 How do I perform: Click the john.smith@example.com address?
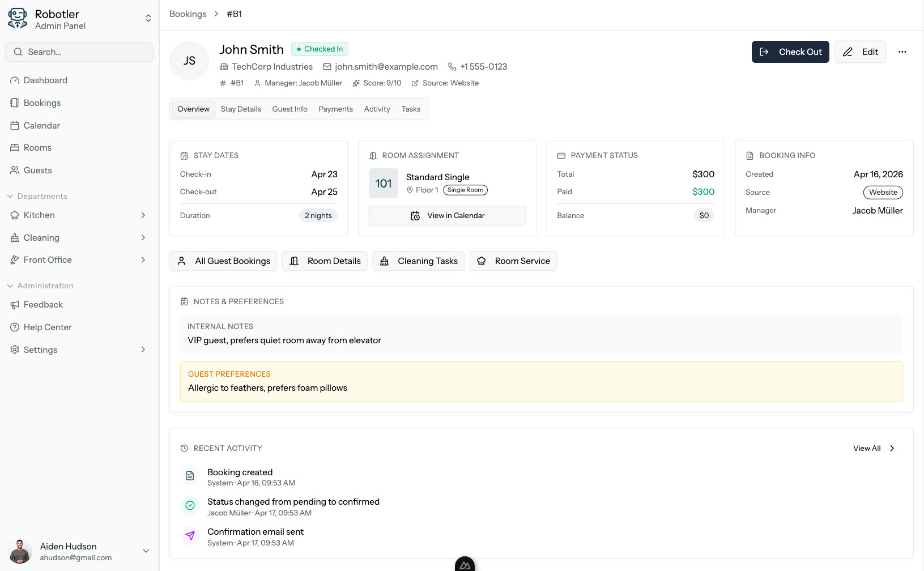pyautogui.click(x=386, y=67)
